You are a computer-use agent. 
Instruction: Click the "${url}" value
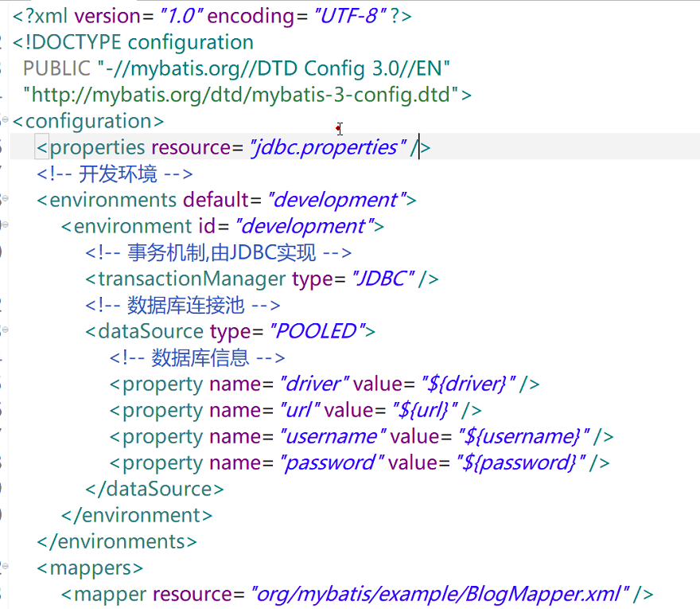click(425, 411)
